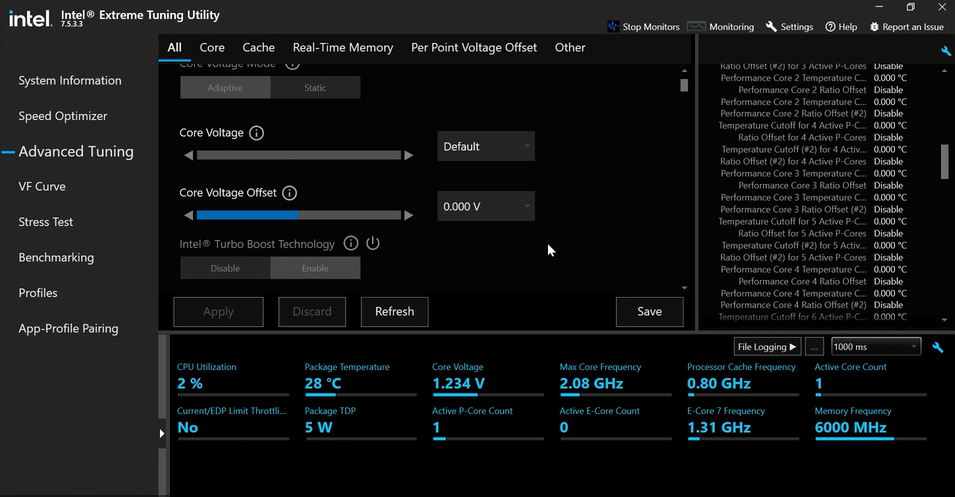This screenshot has height=497, width=955.
Task: Click the Apply button
Action: coord(218,312)
